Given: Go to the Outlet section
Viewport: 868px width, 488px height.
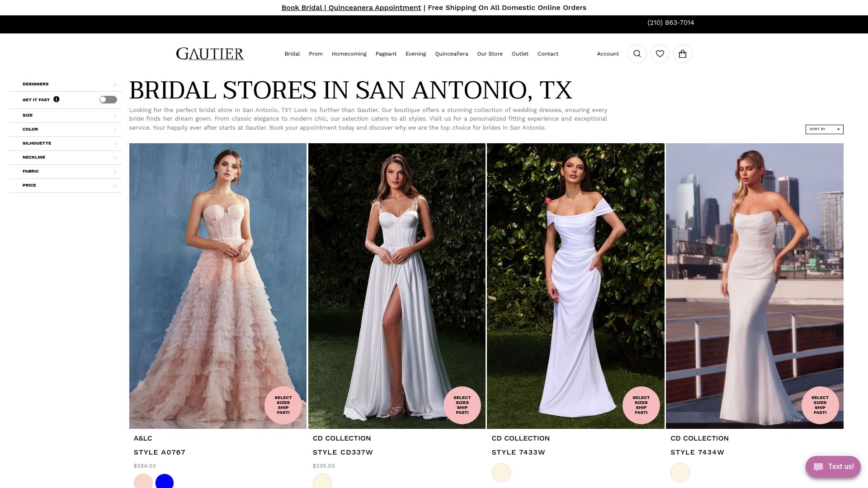Looking at the screenshot, I should pyautogui.click(x=520, y=53).
